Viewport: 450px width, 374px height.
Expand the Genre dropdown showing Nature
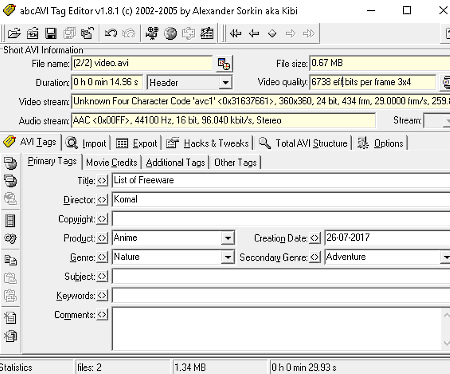pos(228,257)
